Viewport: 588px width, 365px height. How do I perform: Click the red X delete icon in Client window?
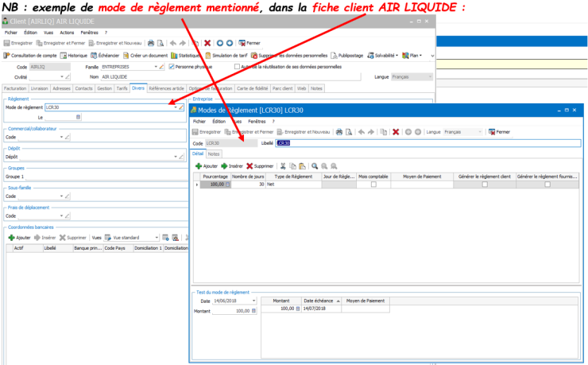[x=207, y=43]
